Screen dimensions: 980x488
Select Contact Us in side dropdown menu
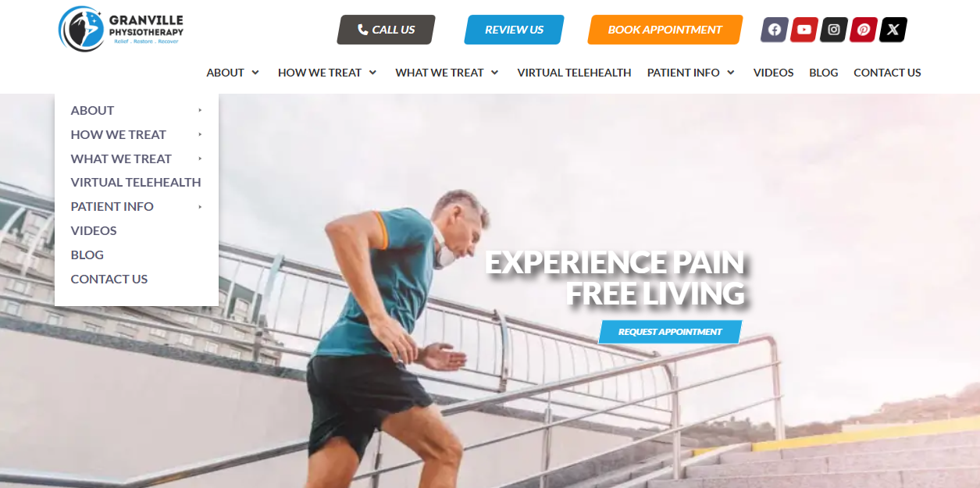109,279
